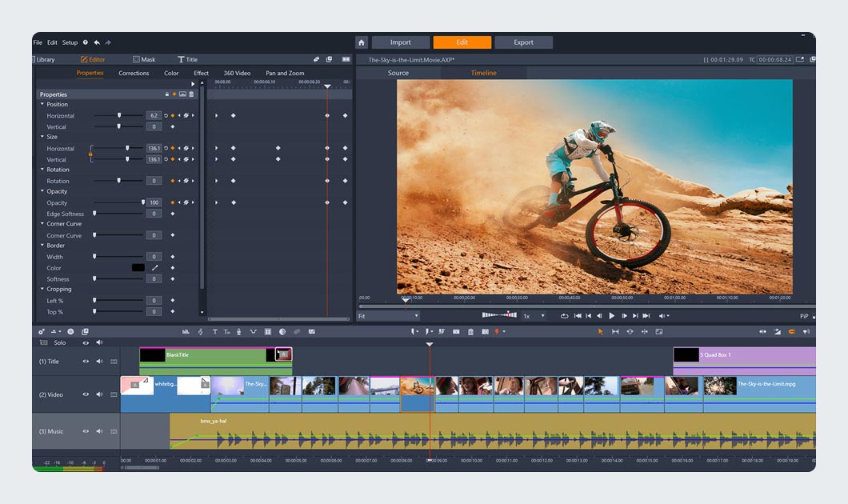Open the 1x playback speed dropdown
Image resolution: width=848 pixels, height=504 pixels.
[x=534, y=316]
